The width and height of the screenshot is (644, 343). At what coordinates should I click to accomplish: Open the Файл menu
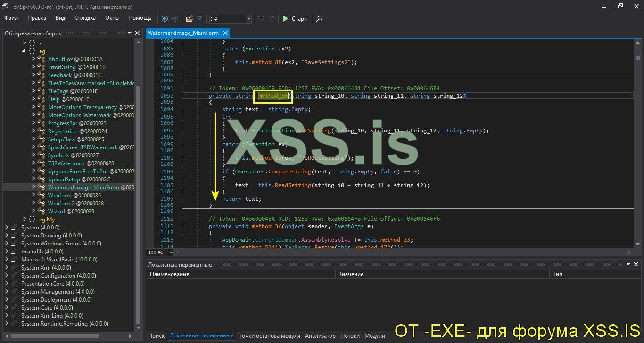pos(11,18)
